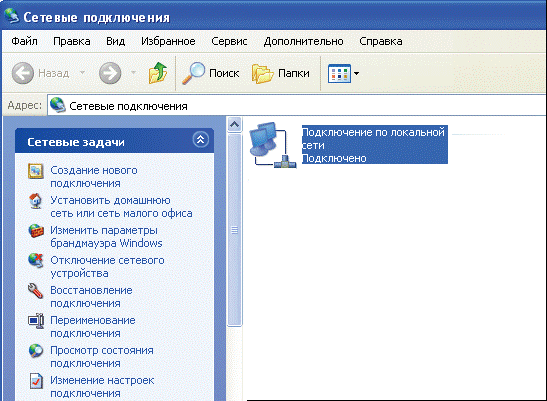Click Изменение настроек подключения link
This screenshot has width=547, height=401.
pyautogui.click(x=102, y=387)
